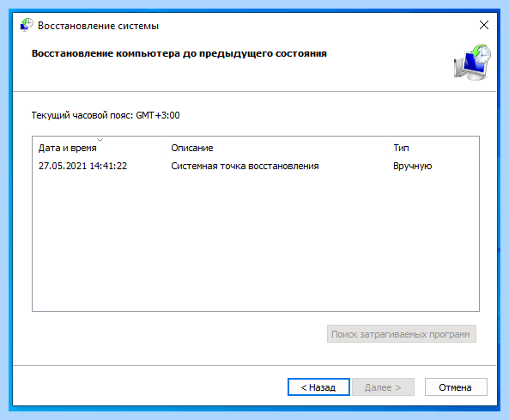
Task: Cancel with the 'Отмена' button
Action: [x=456, y=387]
